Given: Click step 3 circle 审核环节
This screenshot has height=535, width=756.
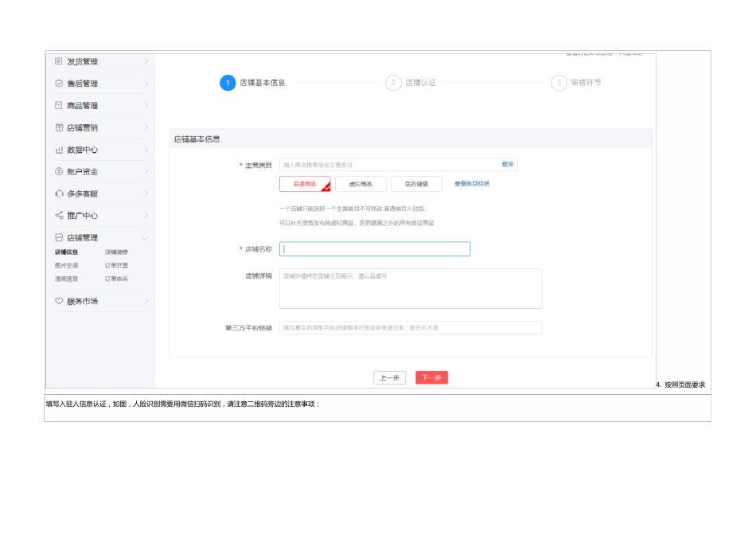Looking at the screenshot, I should (559, 83).
